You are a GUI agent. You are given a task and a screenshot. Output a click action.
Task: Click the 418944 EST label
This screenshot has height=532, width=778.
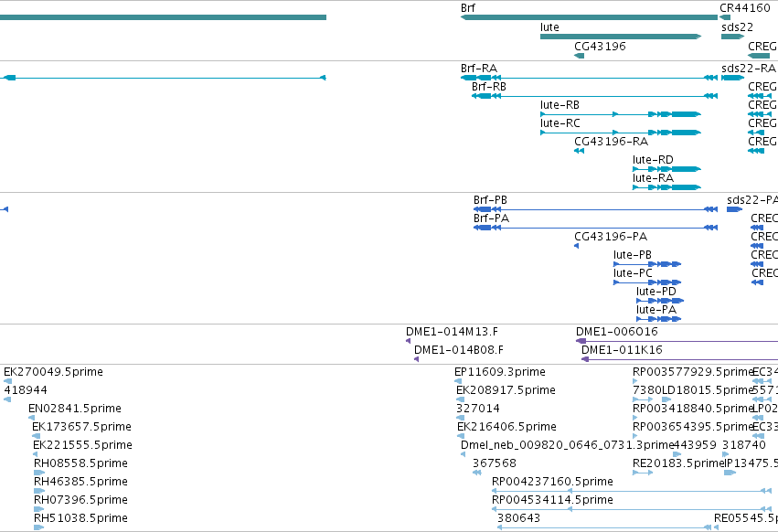(26, 390)
